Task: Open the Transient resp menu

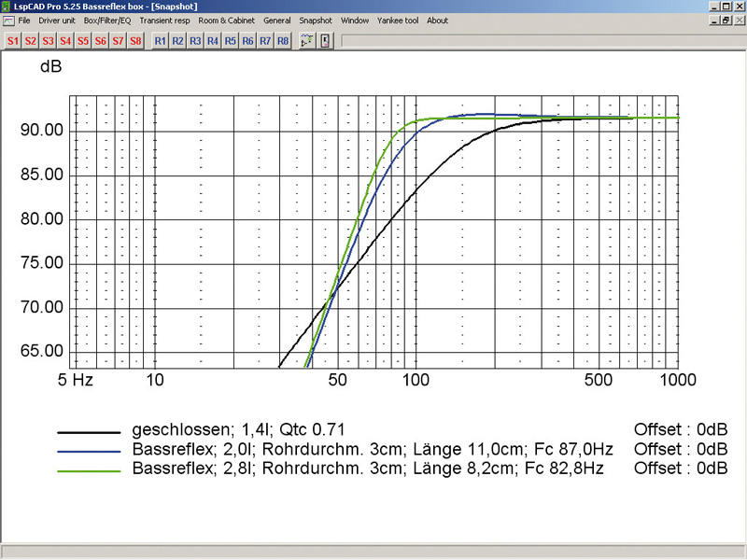Action: [164, 21]
